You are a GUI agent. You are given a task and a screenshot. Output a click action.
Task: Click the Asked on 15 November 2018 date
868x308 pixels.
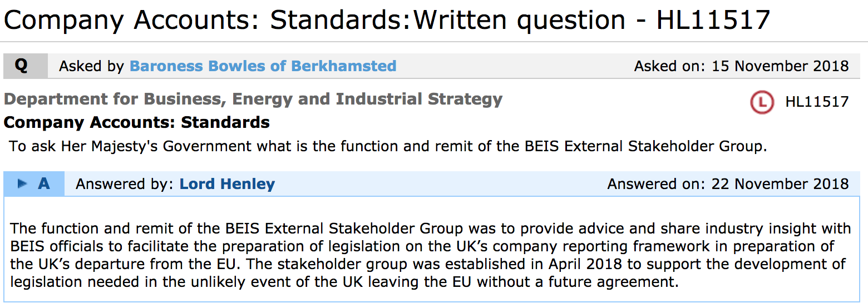[x=741, y=66]
